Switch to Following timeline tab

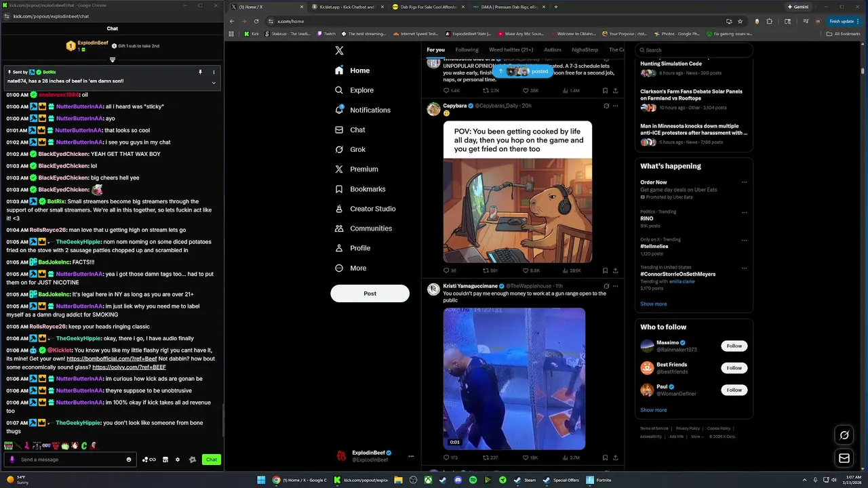pyautogui.click(x=467, y=49)
